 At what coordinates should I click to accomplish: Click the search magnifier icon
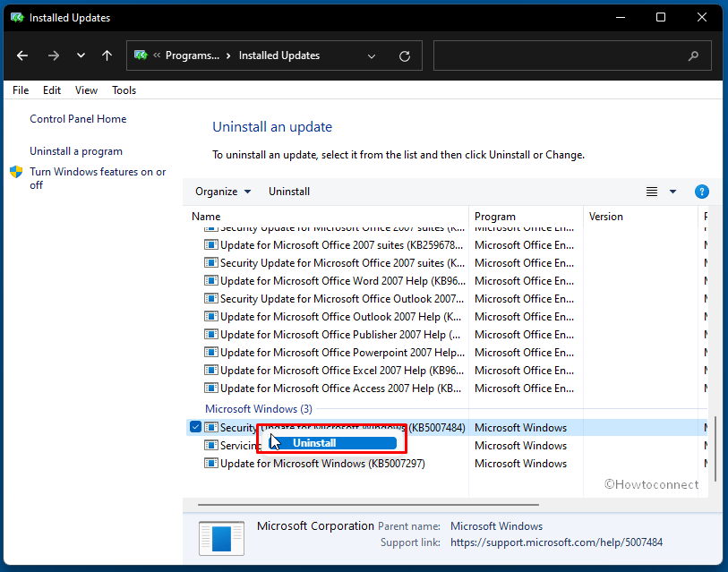click(693, 56)
